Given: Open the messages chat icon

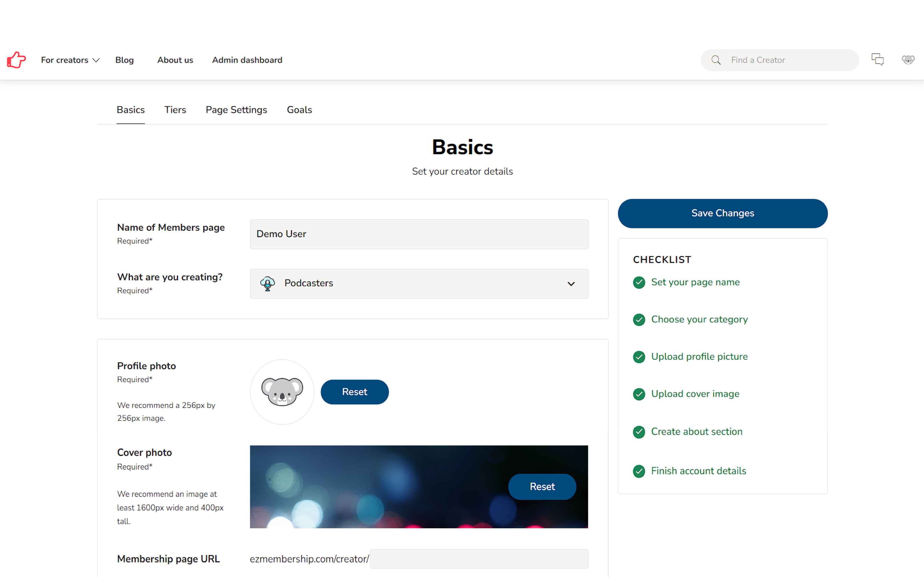Looking at the screenshot, I should pos(878,60).
